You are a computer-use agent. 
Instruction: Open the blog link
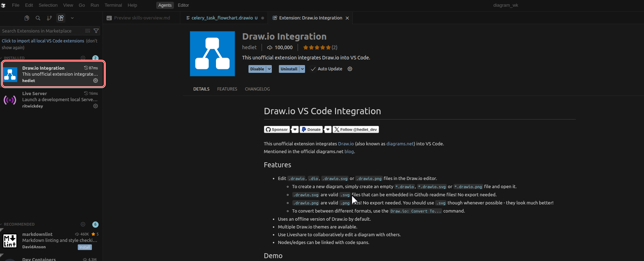(x=349, y=151)
